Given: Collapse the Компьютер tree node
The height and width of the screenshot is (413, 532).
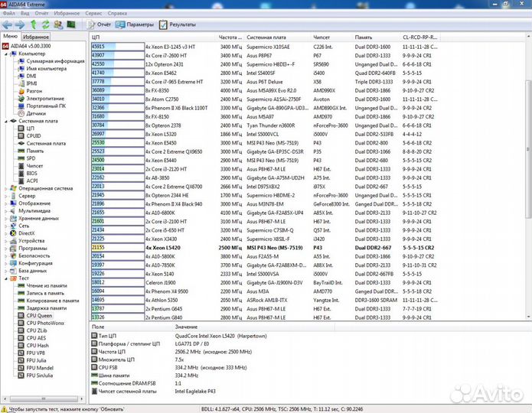Looking at the screenshot, I should (x=6, y=54).
